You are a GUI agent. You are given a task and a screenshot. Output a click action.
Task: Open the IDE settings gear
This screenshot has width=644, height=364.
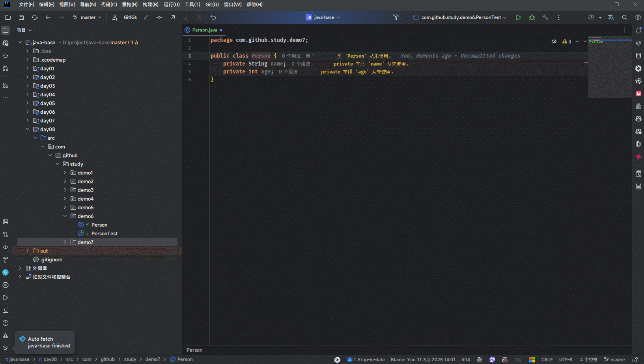pyautogui.click(x=638, y=17)
